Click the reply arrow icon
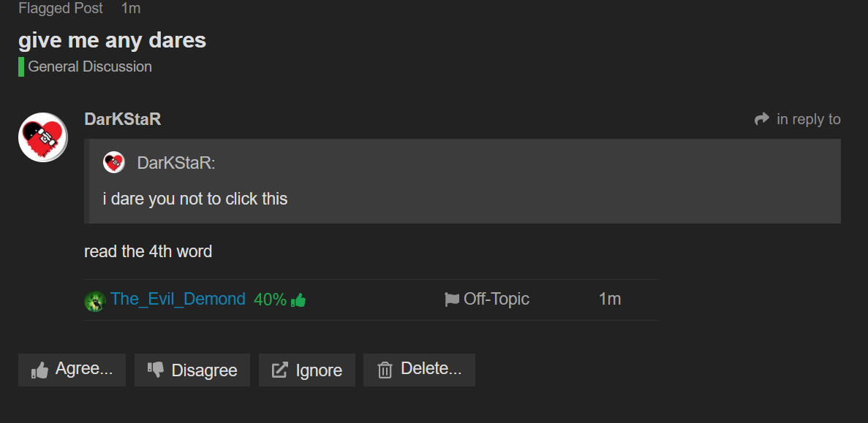The image size is (868, 423). point(762,119)
